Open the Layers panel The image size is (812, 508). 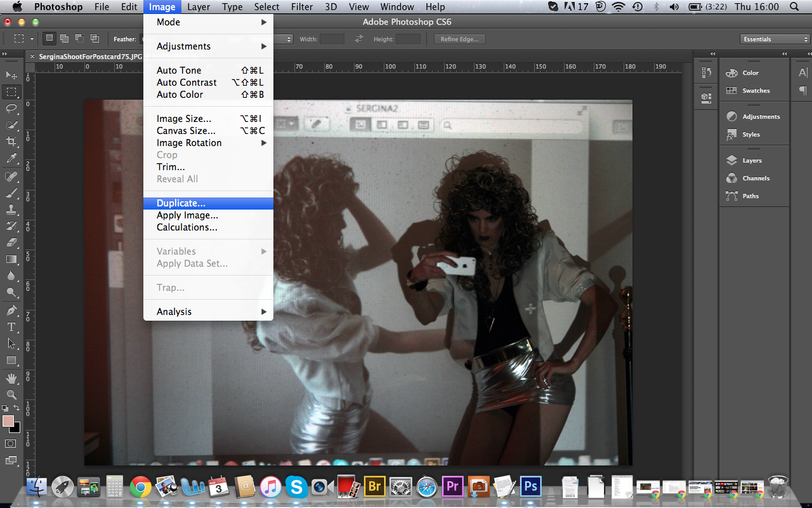coord(752,161)
